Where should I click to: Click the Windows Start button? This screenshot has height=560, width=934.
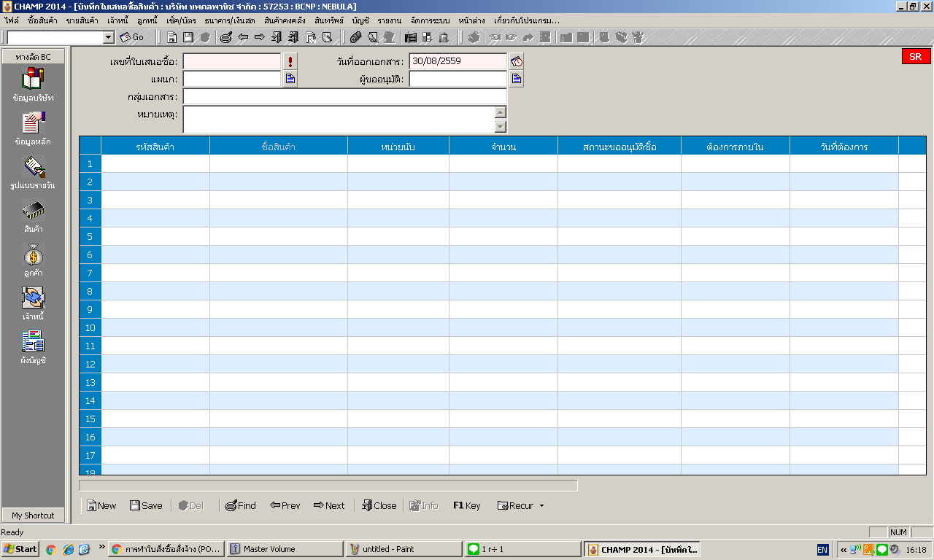[x=20, y=549]
